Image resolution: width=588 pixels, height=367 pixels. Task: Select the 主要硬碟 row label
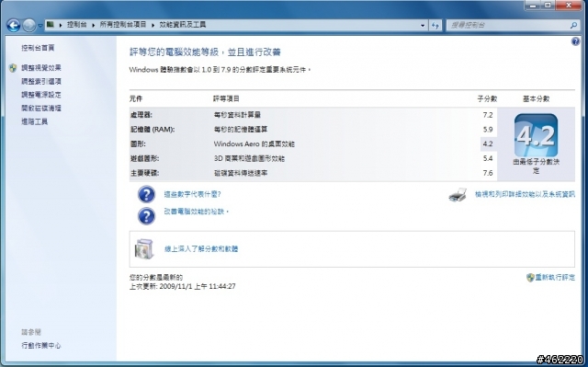pos(144,173)
